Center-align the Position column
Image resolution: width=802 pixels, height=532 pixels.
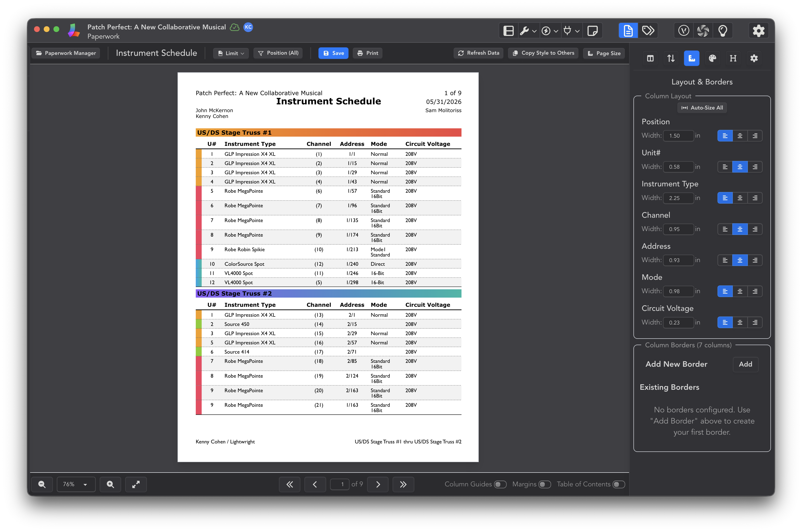[740, 136]
